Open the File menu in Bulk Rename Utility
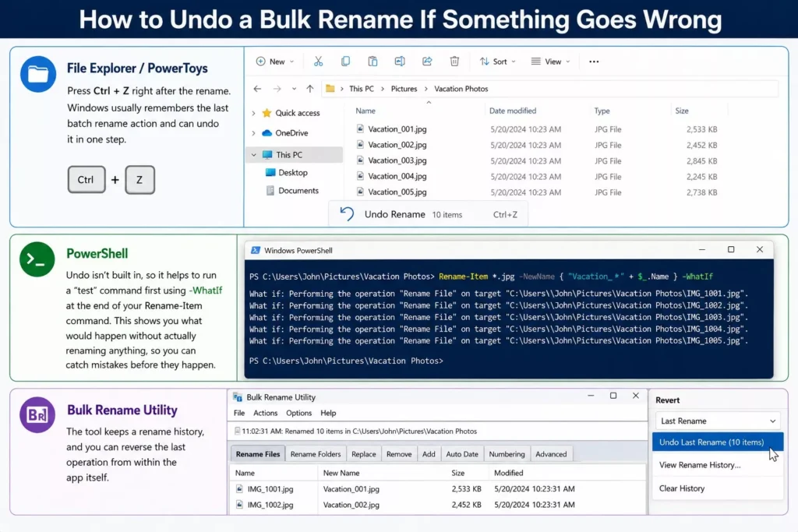The height and width of the screenshot is (532, 798). [x=239, y=413]
